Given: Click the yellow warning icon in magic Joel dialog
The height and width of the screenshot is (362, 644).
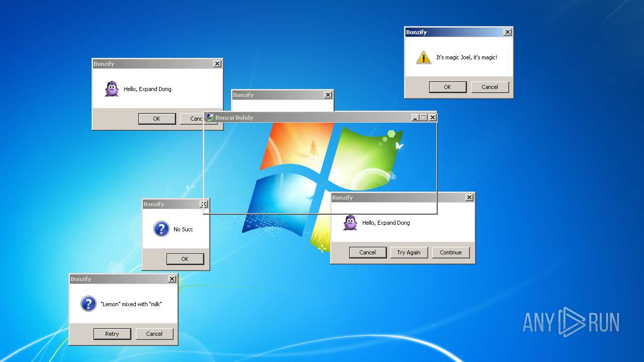Looking at the screenshot, I should tap(424, 57).
